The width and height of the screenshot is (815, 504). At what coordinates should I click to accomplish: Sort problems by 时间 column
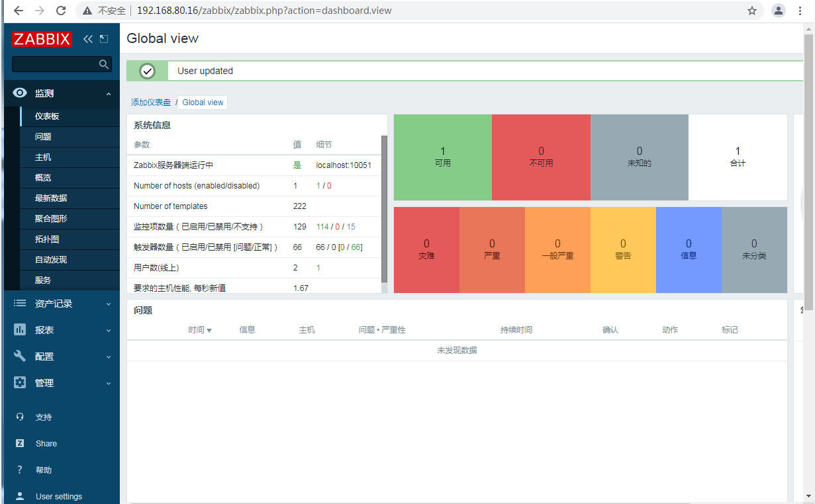[x=199, y=330]
